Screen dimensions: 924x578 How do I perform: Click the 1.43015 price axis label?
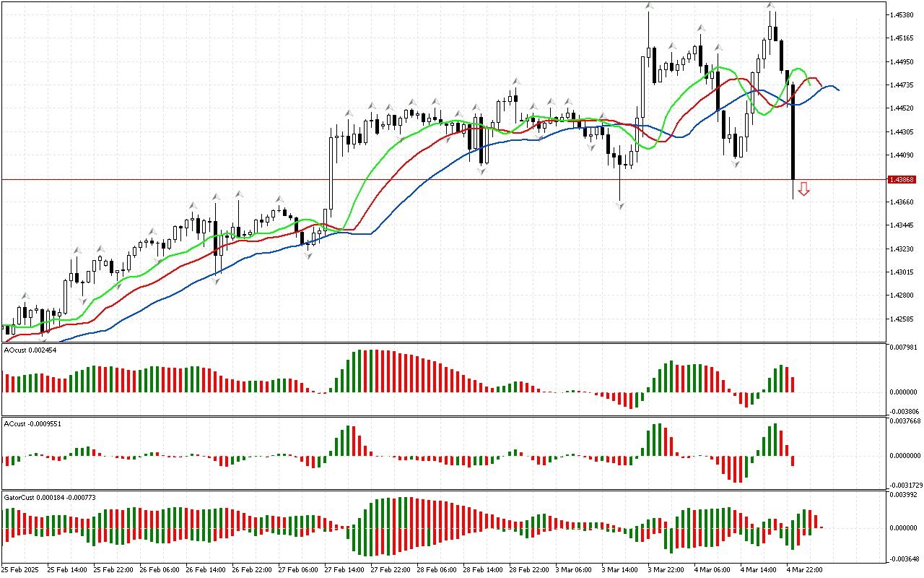(x=902, y=272)
